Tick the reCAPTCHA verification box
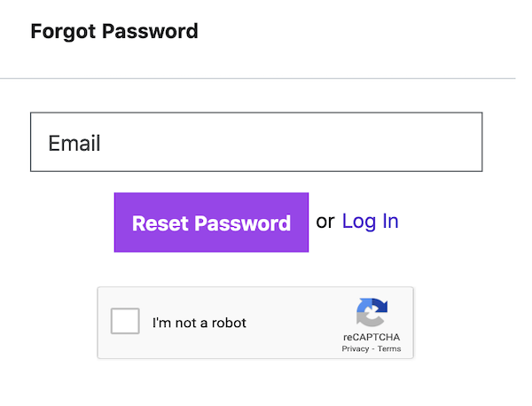 (x=125, y=321)
